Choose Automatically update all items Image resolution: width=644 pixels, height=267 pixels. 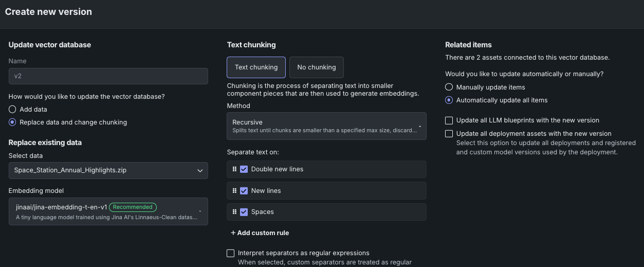point(449,100)
